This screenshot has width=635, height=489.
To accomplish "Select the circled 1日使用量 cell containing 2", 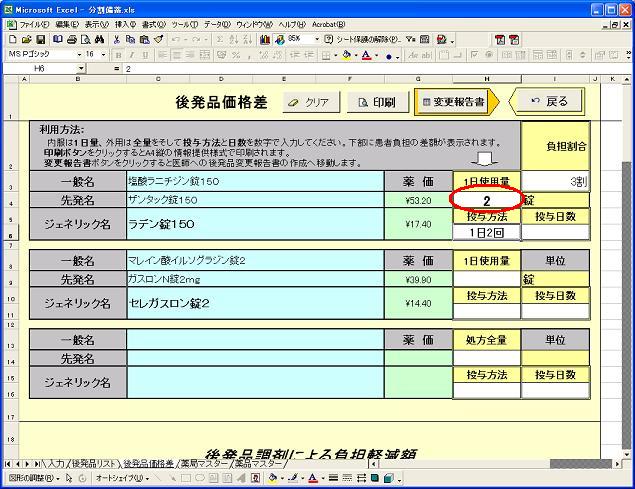I will (x=486, y=201).
